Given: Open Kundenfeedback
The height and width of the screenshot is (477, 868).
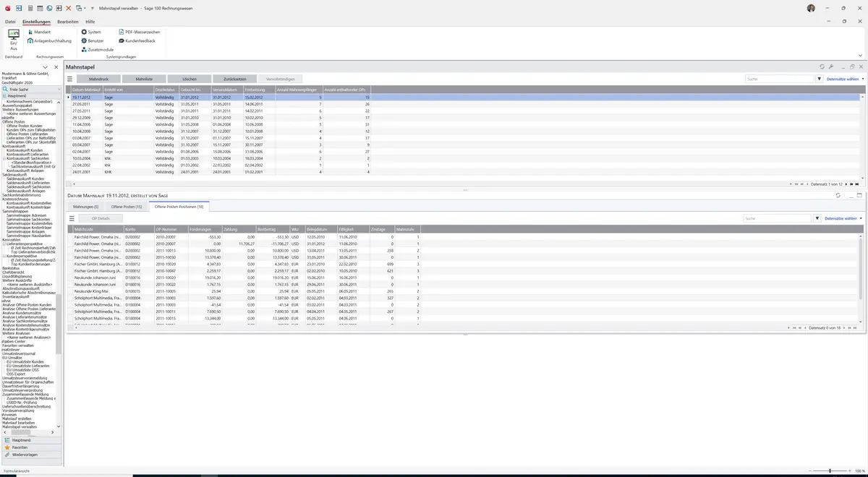Looking at the screenshot, I should (137, 40).
